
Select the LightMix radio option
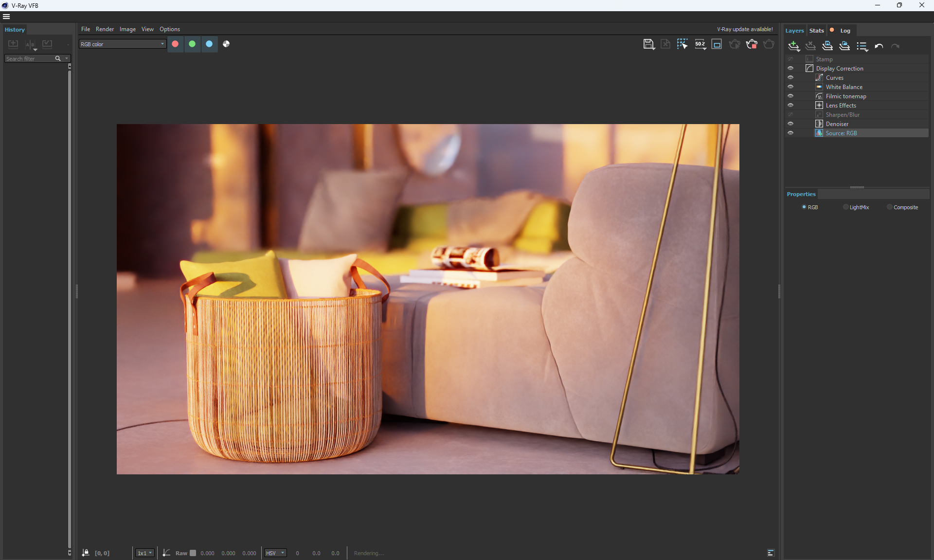click(x=846, y=207)
